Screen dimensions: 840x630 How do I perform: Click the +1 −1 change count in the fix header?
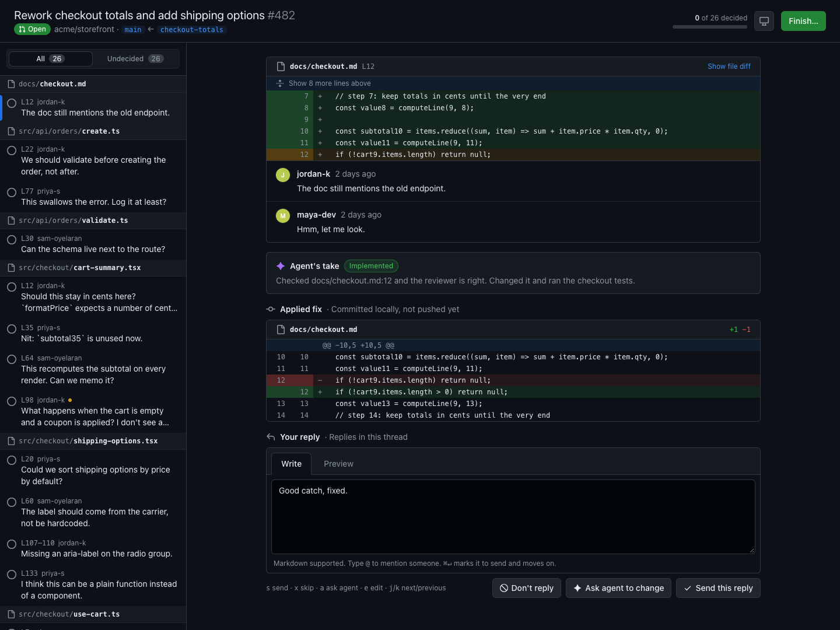coord(740,330)
